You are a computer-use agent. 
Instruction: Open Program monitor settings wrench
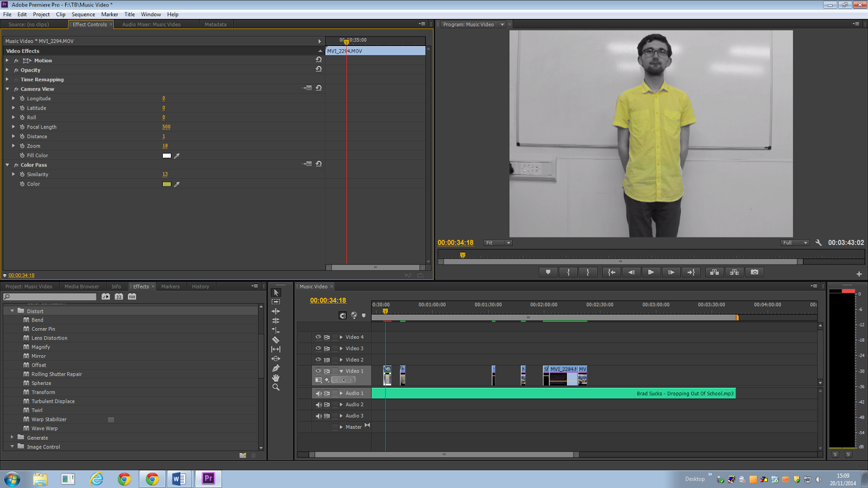tap(819, 243)
